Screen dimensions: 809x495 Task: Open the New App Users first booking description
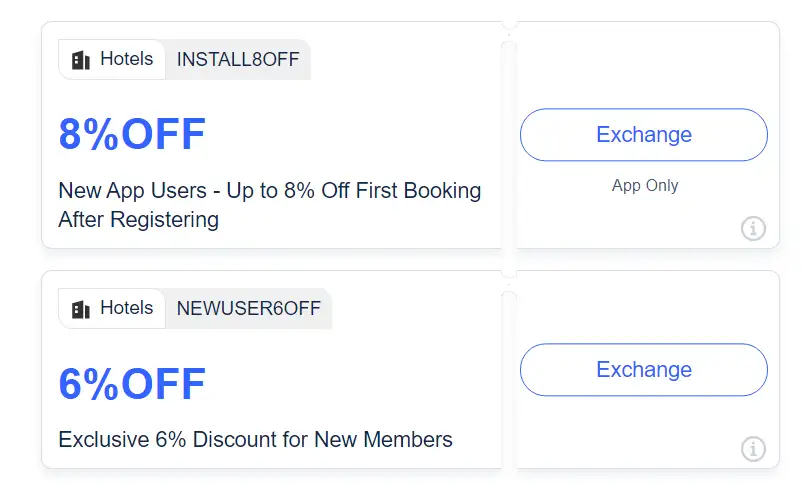tap(270, 205)
